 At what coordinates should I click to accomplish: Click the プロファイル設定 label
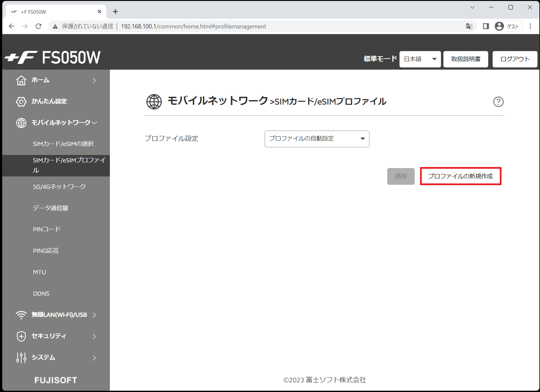pyautogui.click(x=172, y=139)
